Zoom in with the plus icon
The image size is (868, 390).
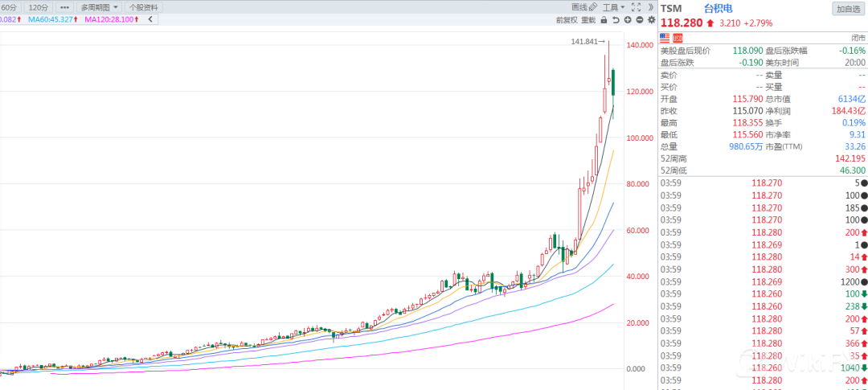click(x=628, y=20)
